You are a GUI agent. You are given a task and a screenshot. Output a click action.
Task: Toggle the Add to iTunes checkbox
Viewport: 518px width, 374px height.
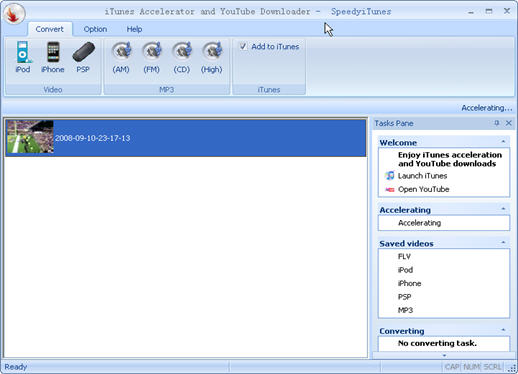[x=243, y=46]
